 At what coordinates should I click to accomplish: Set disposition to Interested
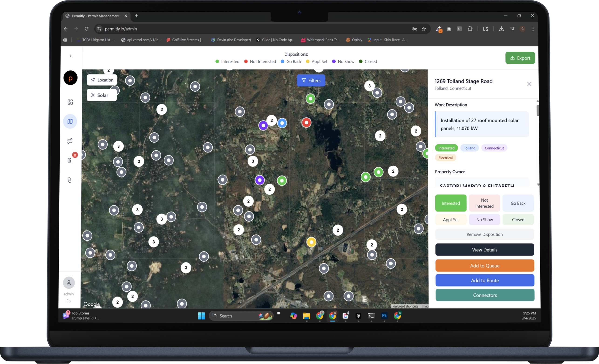(x=451, y=203)
